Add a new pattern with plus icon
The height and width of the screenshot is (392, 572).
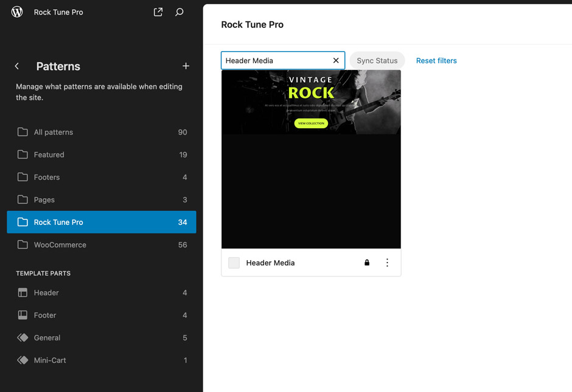[186, 66]
